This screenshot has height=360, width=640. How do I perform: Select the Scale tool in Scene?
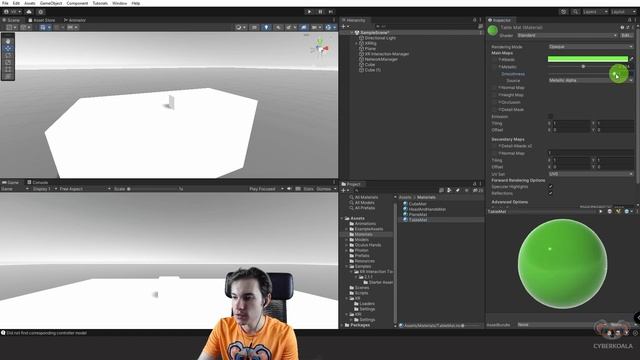[8, 62]
